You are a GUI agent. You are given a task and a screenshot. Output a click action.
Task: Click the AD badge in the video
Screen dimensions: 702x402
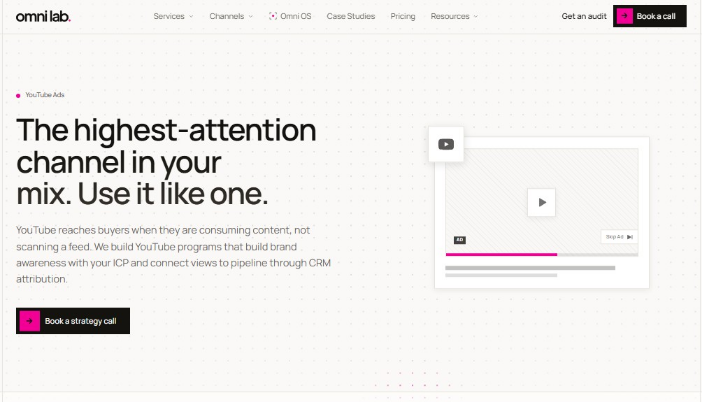pos(460,240)
